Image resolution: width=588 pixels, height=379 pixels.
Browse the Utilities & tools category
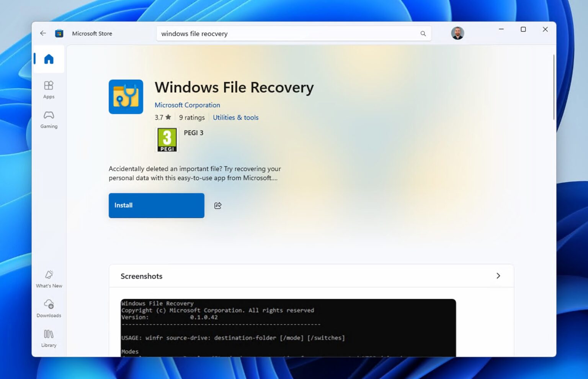(x=235, y=117)
